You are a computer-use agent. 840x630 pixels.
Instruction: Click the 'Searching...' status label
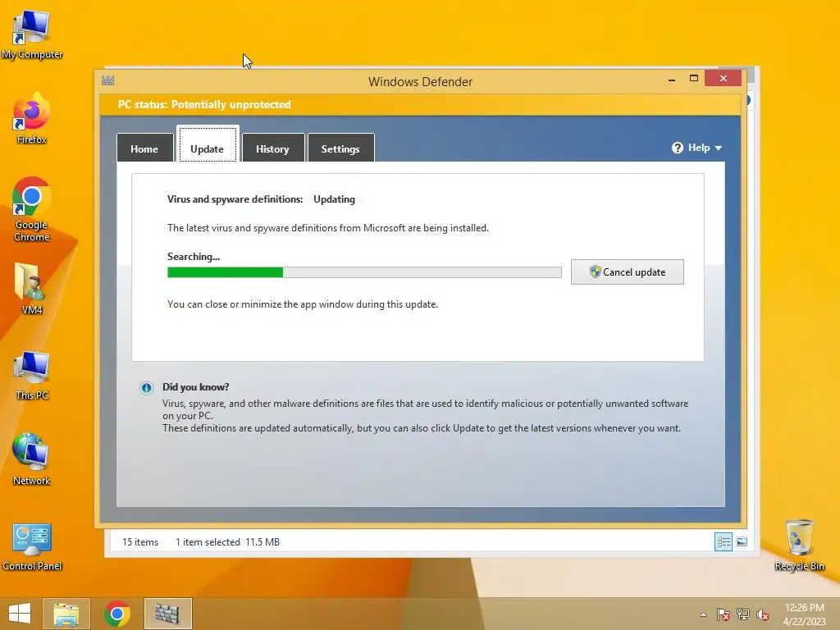click(194, 257)
